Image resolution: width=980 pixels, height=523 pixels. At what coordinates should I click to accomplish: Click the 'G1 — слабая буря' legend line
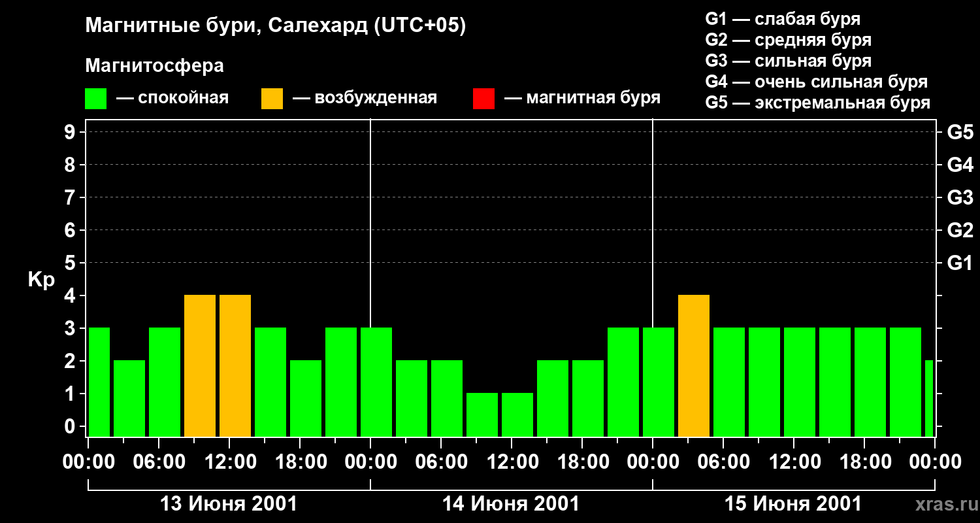point(783,19)
